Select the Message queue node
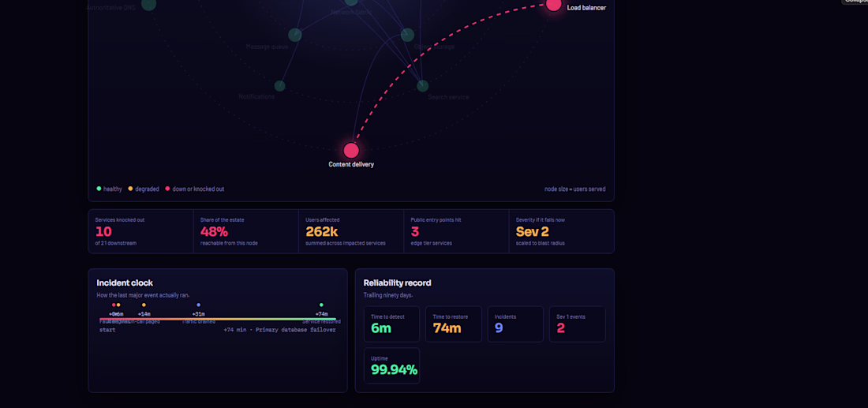This screenshot has height=408, width=868. (295, 35)
